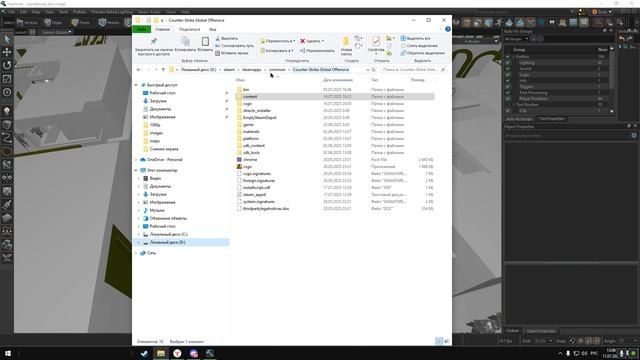Image resolution: width=640 pixels, height=360 pixels.
Task: Collapse Quick access (Быстрый доступ) tree node
Action: [x=136, y=85]
